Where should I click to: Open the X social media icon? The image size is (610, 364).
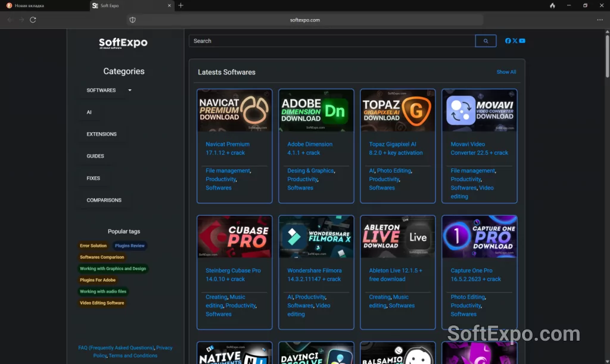pos(515,41)
